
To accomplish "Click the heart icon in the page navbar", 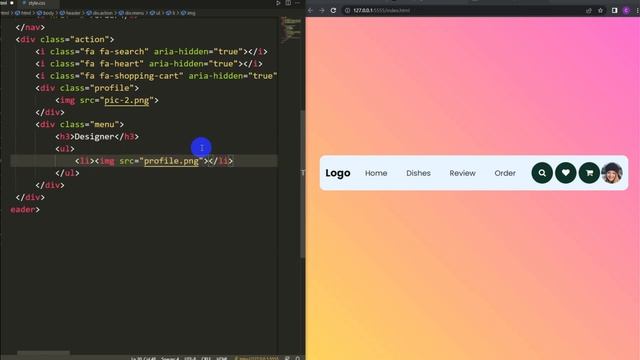I will (566, 173).
